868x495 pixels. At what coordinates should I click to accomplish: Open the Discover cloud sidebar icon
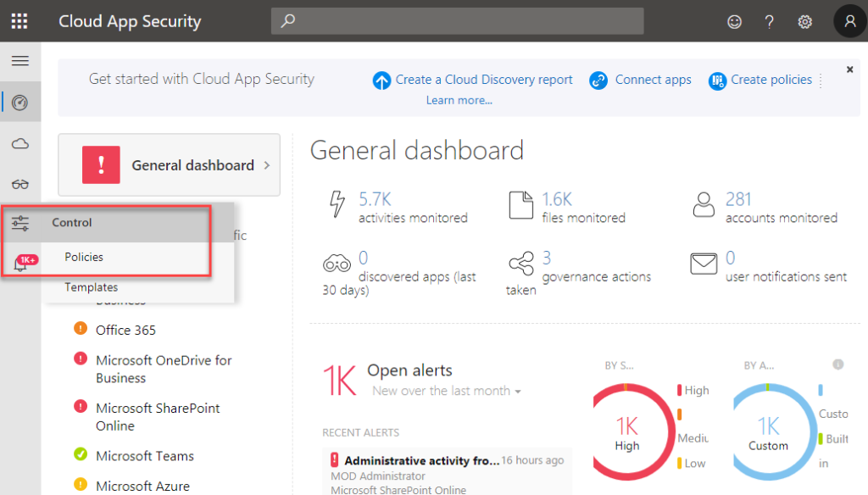(x=20, y=144)
